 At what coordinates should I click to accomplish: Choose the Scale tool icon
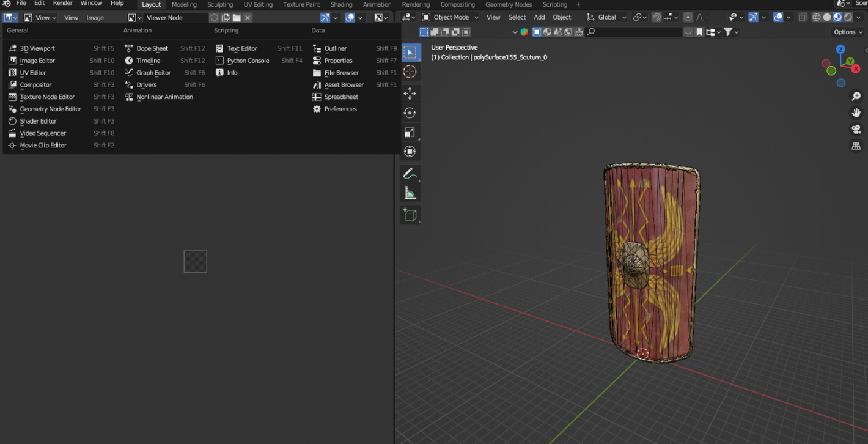pyautogui.click(x=410, y=132)
